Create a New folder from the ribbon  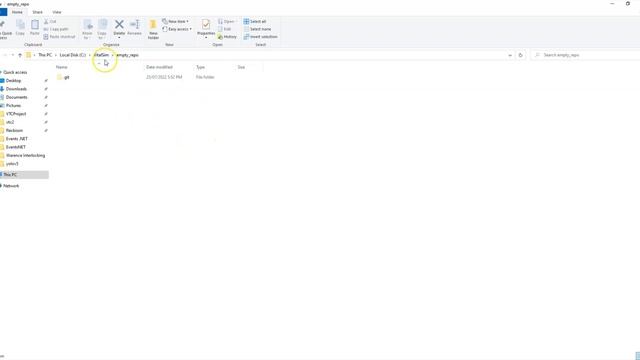[153, 29]
